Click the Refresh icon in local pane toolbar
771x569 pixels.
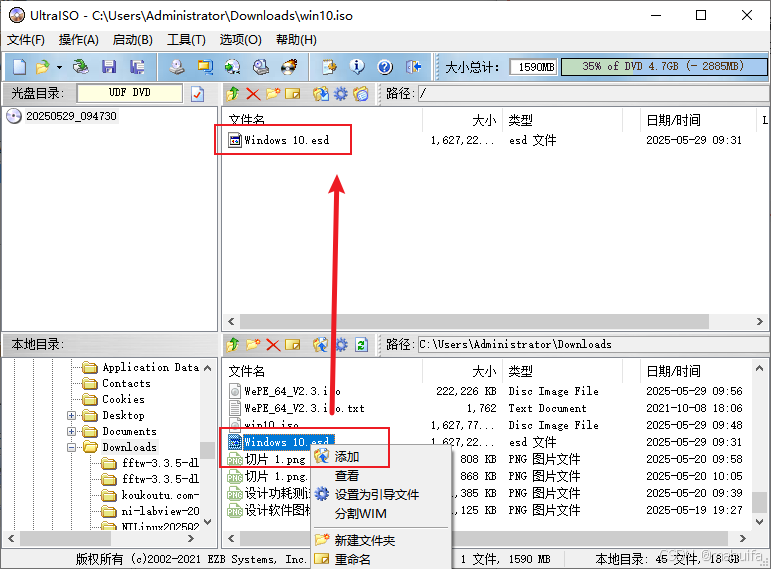[361, 345]
